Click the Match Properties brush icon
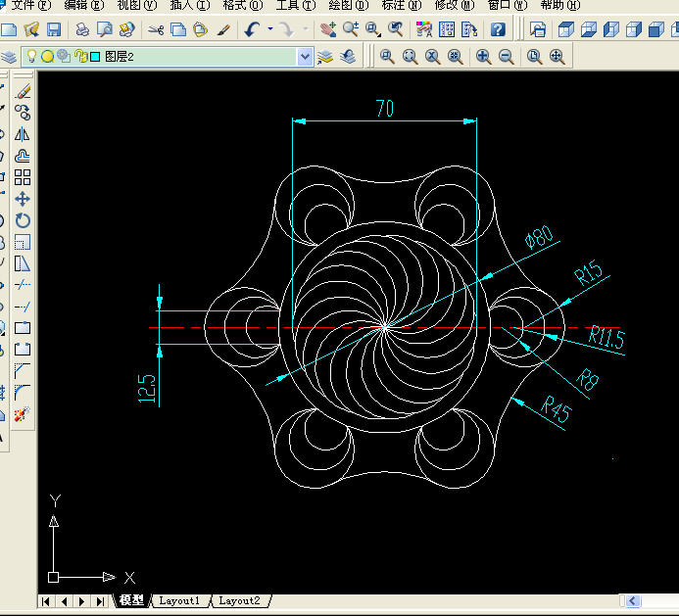Image resolution: width=679 pixels, height=616 pixels. pyautogui.click(x=223, y=29)
